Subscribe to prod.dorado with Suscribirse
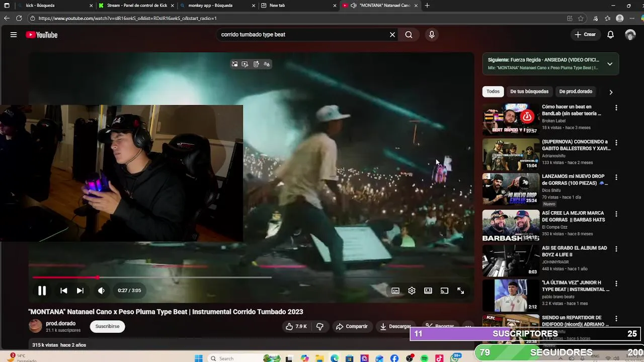Viewport: 644px width, 362px height. point(107,326)
